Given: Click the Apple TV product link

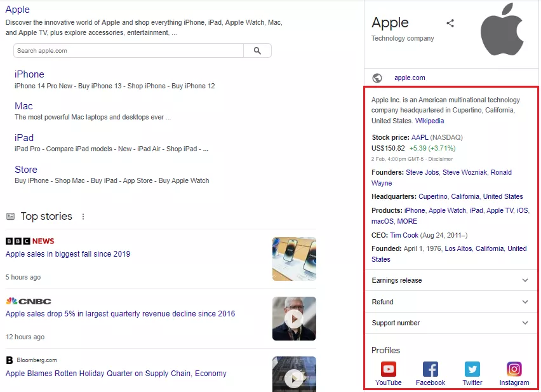Looking at the screenshot, I should tap(500, 210).
